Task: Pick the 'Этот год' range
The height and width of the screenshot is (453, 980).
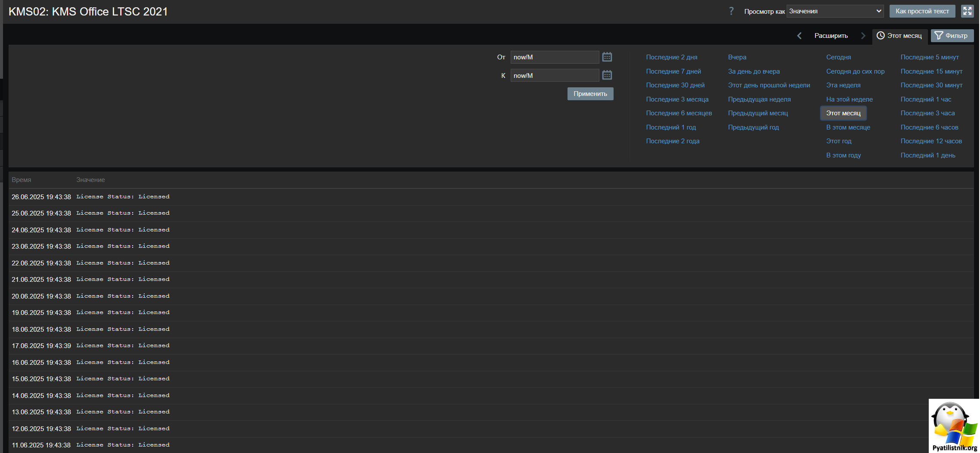Action: point(839,141)
